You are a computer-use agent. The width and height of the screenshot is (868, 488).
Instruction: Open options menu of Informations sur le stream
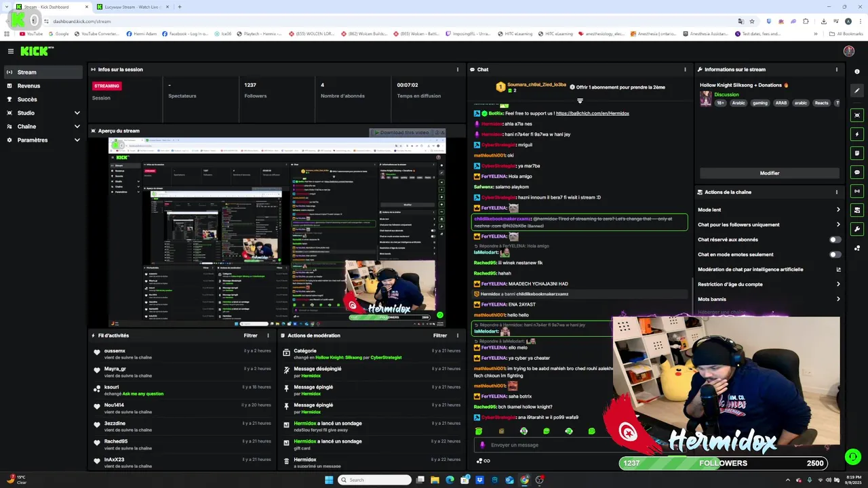pos(837,69)
